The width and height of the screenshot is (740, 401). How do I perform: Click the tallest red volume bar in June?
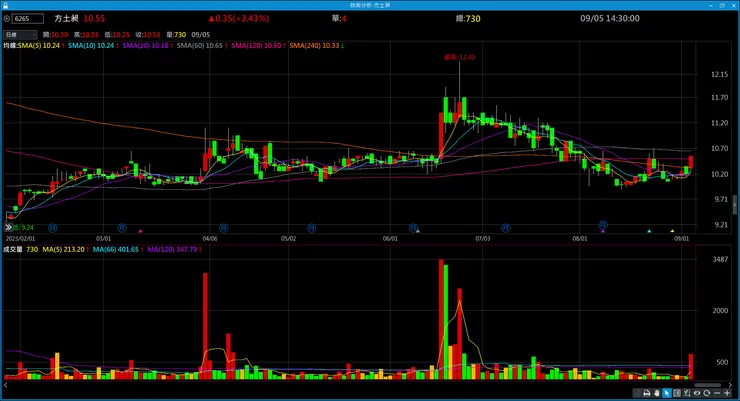tap(441, 319)
